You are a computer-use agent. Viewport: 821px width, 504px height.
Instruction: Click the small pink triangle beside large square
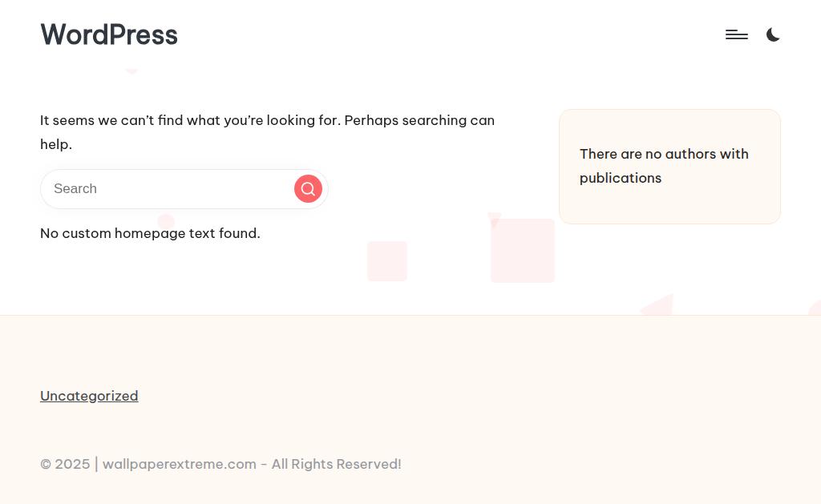coord(494,219)
